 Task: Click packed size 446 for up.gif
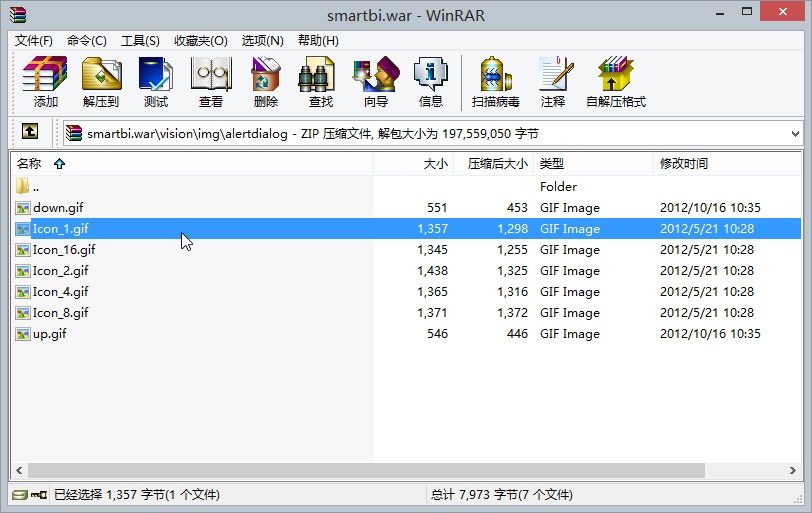pyautogui.click(x=517, y=334)
